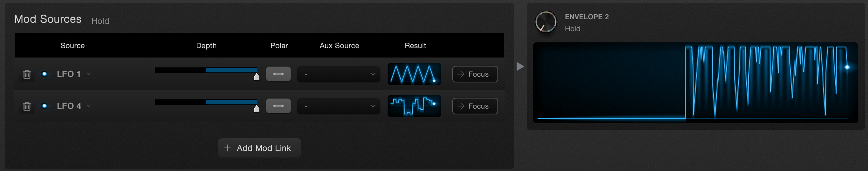Click the LFO 1 result waveform preview
The width and height of the screenshot is (868, 171).
pos(414,74)
